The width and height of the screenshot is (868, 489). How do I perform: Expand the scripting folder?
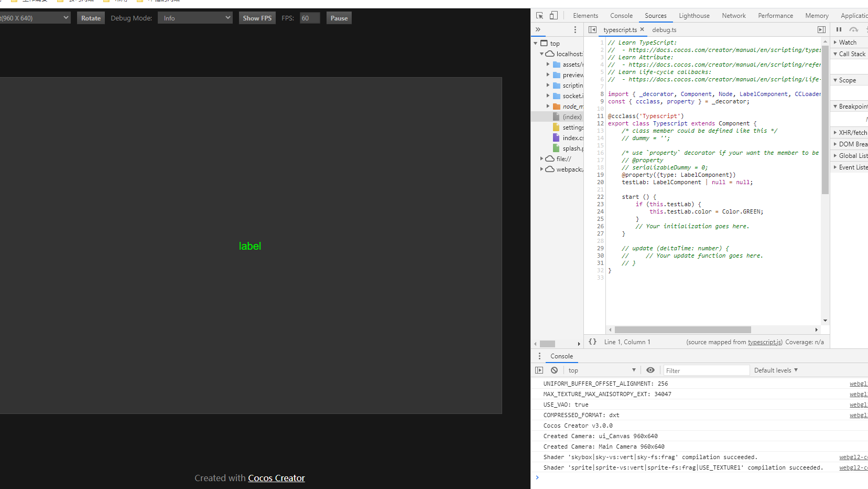click(x=548, y=86)
